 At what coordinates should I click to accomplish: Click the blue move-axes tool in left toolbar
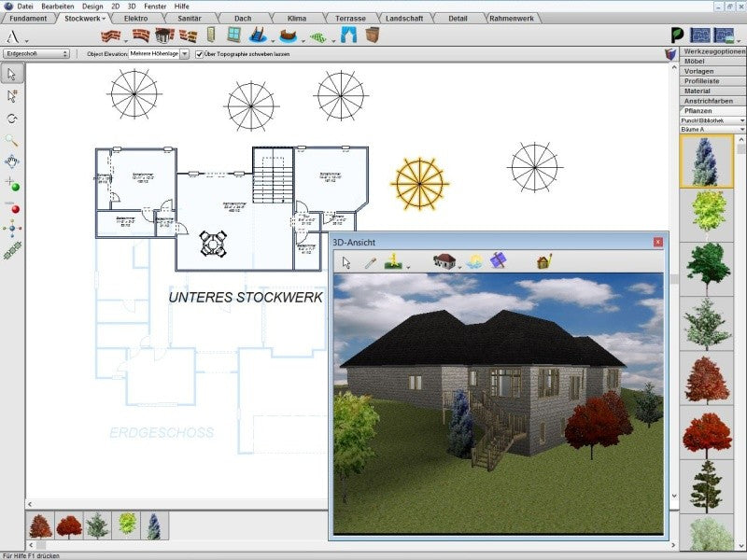pos(12,229)
